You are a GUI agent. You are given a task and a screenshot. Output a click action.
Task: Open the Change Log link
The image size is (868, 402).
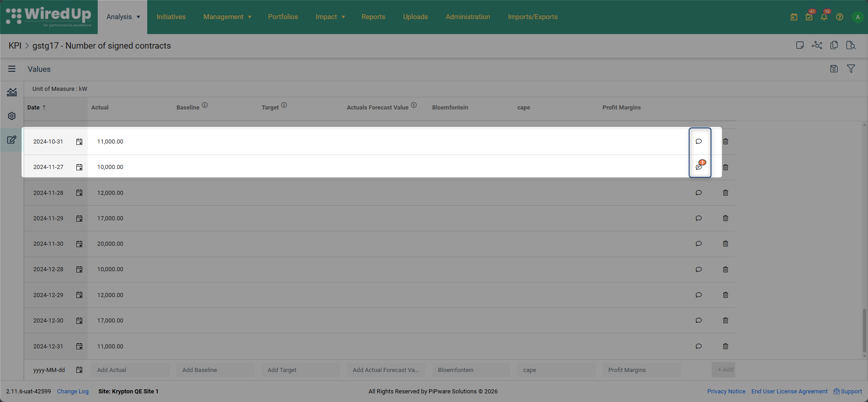(73, 391)
